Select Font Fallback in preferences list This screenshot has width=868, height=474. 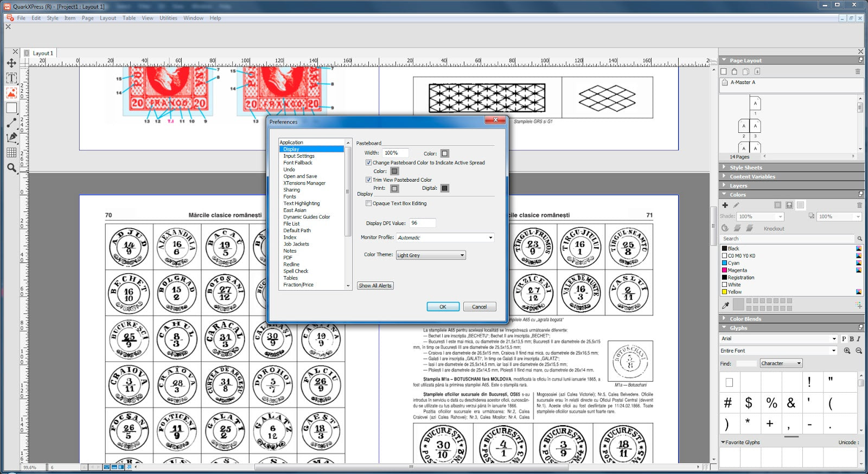click(298, 163)
